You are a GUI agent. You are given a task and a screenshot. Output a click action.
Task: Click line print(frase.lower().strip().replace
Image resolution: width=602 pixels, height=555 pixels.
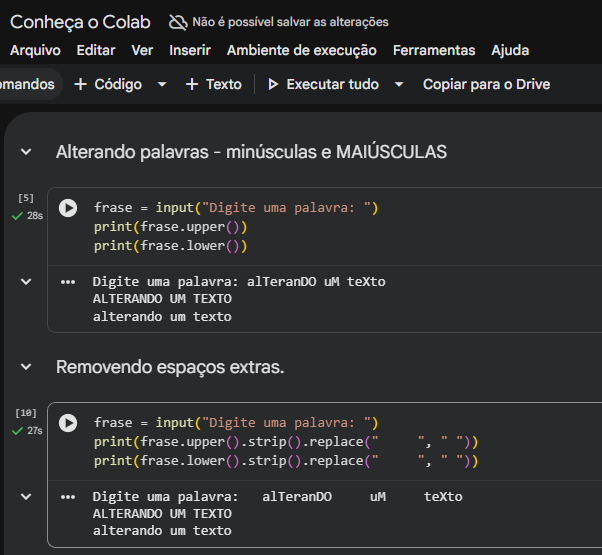[x=286, y=461]
